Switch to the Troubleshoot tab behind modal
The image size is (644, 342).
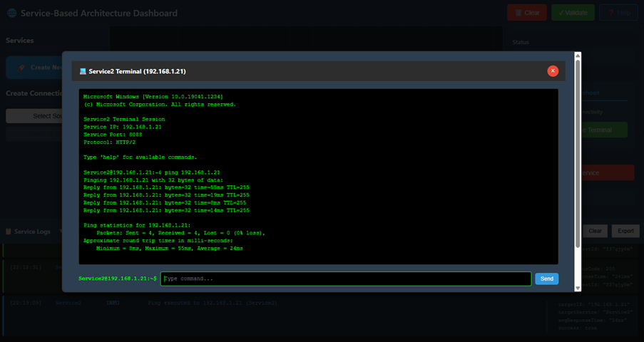click(x=590, y=93)
